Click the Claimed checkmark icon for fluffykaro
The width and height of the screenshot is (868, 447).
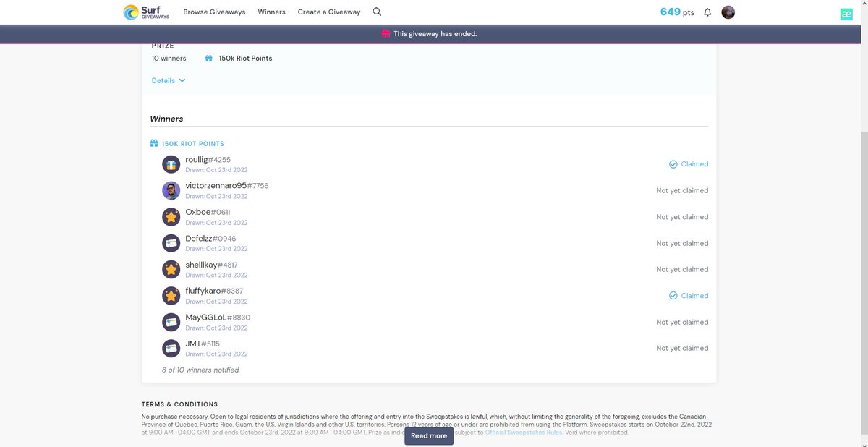pyautogui.click(x=673, y=296)
